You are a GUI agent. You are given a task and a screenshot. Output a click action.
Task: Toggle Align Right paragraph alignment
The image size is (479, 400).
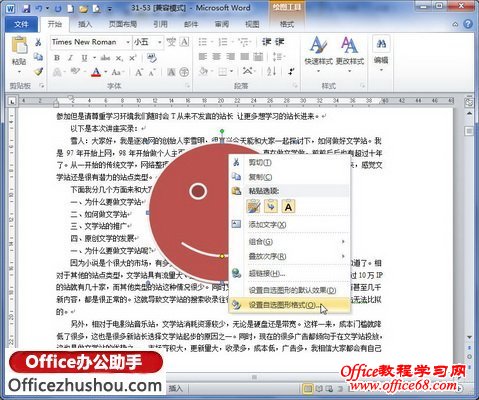tap(230, 57)
